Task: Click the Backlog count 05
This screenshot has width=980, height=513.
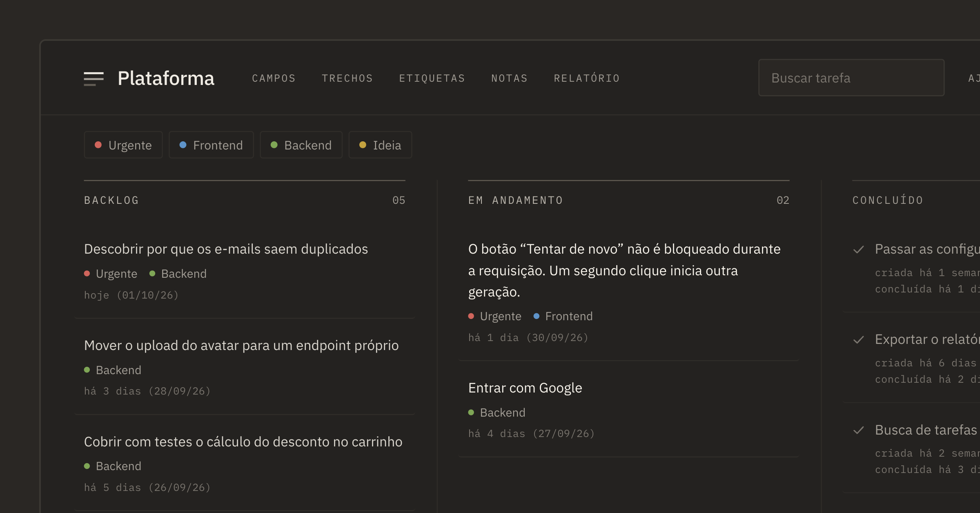Action: [x=399, y=200]
